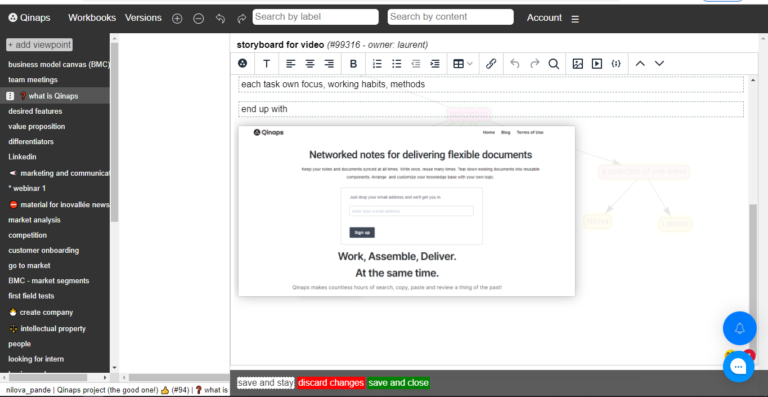Select business model canvas viewpoint
768x397 pixels.
coord(59,65)
